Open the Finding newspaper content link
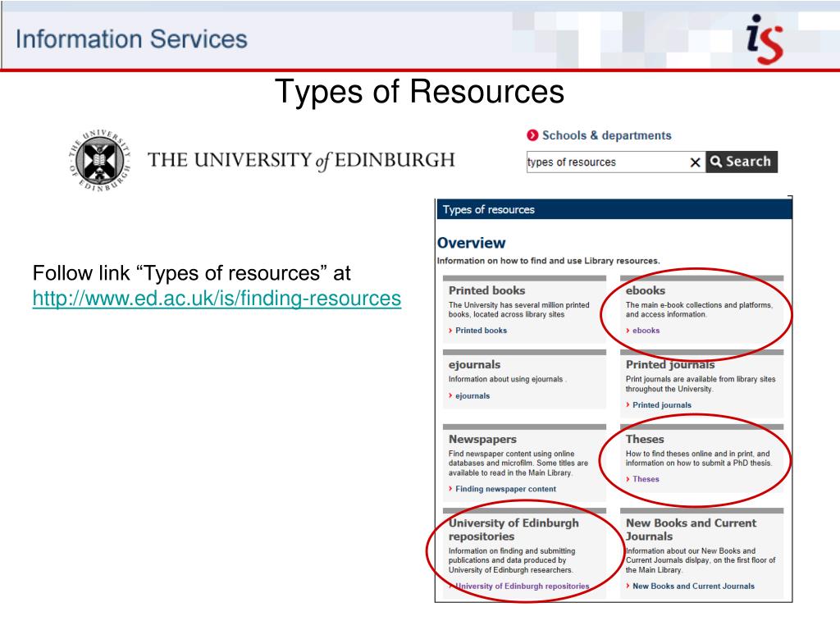 click(x=505, y=489)
